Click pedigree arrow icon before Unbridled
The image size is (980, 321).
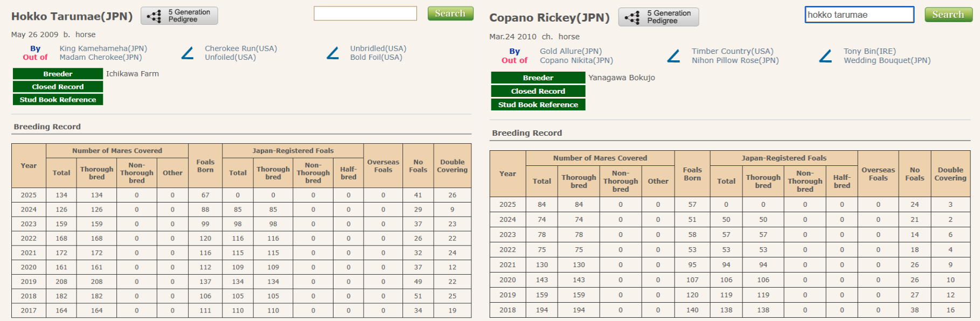tap(333, 53)
